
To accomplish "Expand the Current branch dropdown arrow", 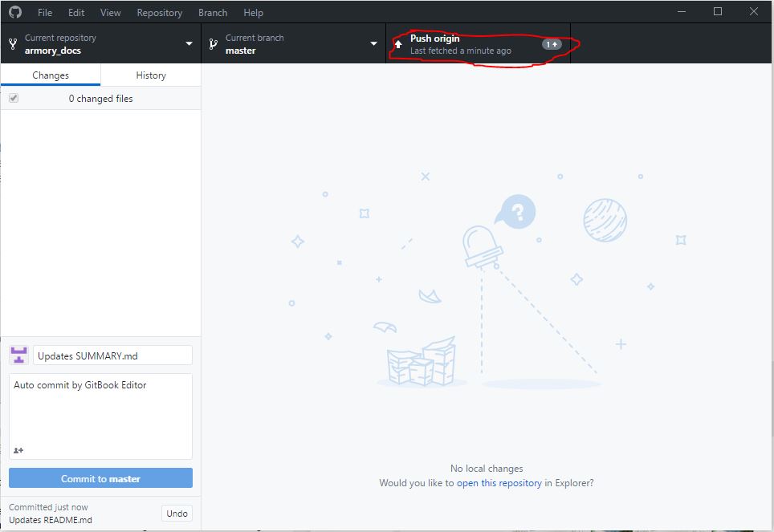I will coord(373,44).
